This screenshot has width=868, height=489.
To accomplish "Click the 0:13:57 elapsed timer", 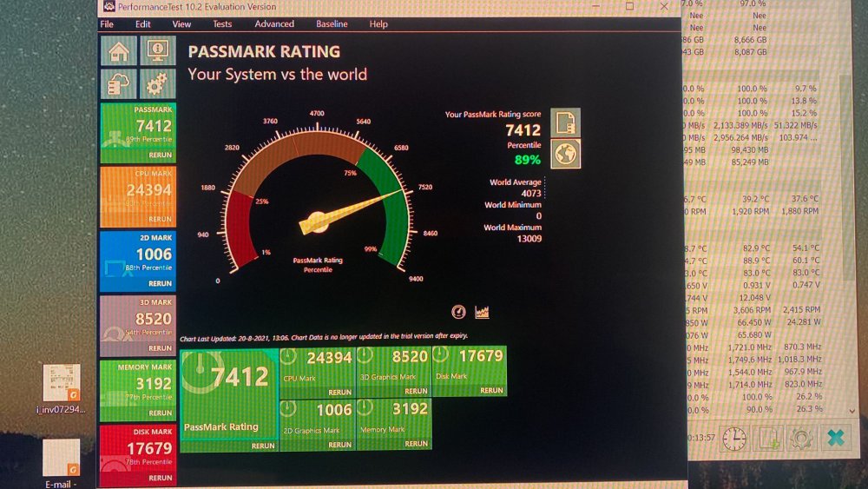I will coord(700,438).
